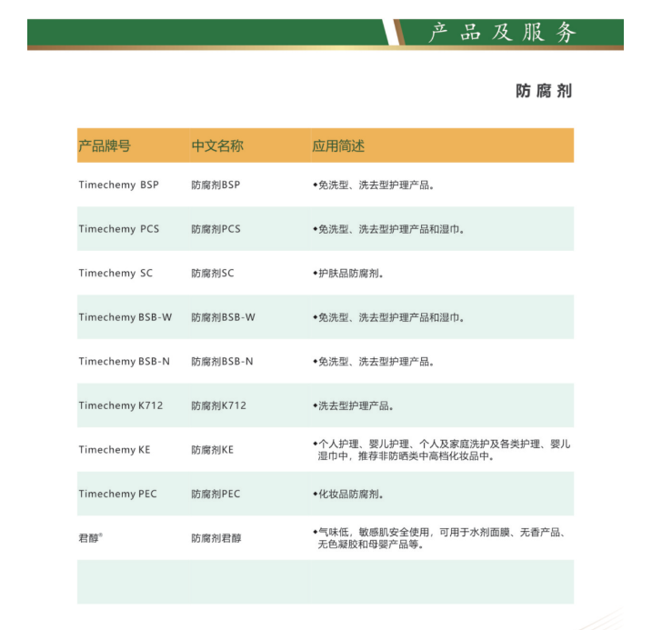The width and height of the screenshot is (672, 630).
Task: Click the 化妆品防腐剂 description
Action: click(348, 494)
